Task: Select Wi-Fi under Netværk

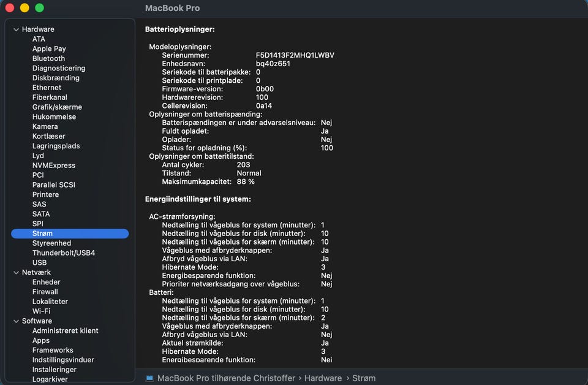Action: [41, 311]
